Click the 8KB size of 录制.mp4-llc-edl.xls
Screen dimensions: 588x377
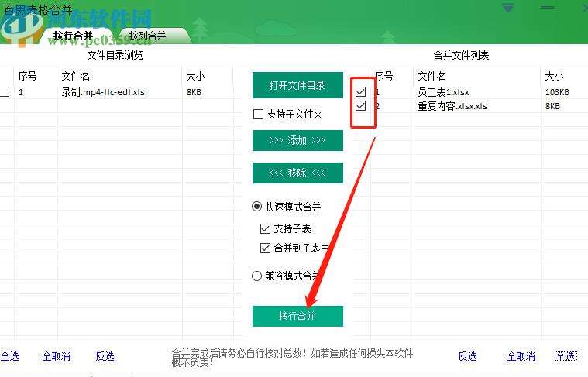click(x=194, y=92)
